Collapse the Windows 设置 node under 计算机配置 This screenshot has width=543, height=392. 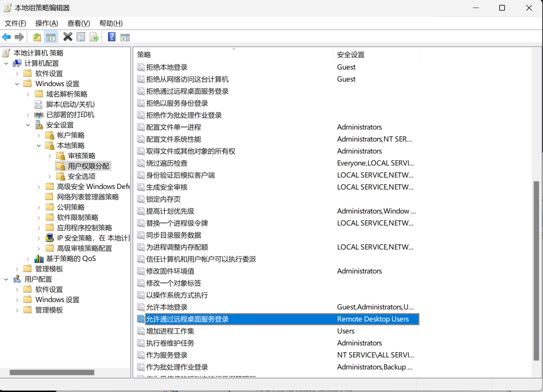(17, 84)
